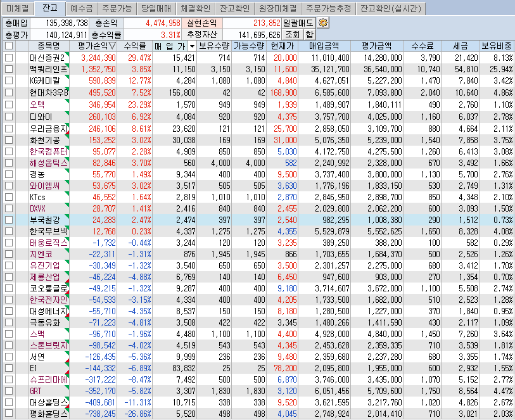515x420 pixels.
Task: Open the 매입가 column dropdown arrow
Action: (192, 46)
